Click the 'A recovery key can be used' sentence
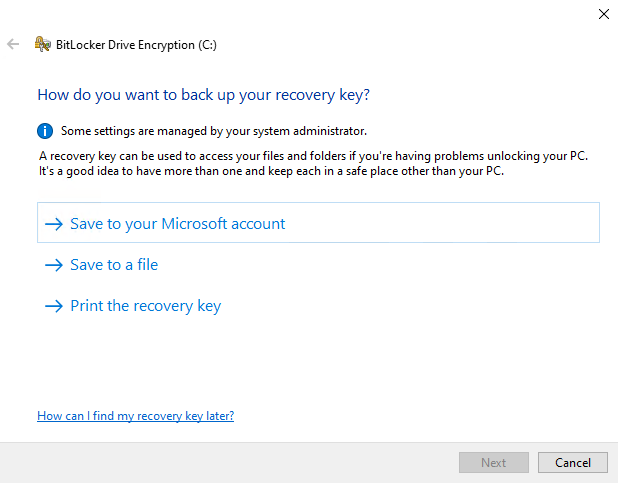Screen dimensions: 618x483 (x=313, y=157)
